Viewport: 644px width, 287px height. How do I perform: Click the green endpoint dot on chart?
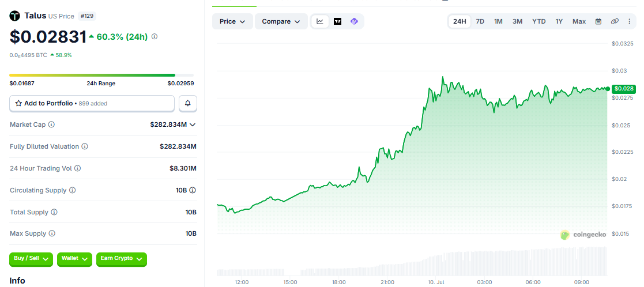click(x=608, y=89)
